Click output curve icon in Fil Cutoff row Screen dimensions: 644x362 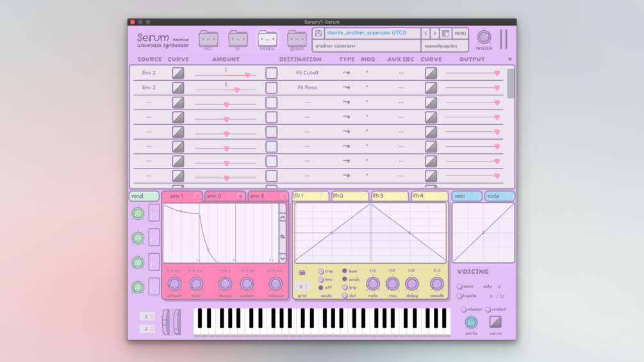[431, 73]
